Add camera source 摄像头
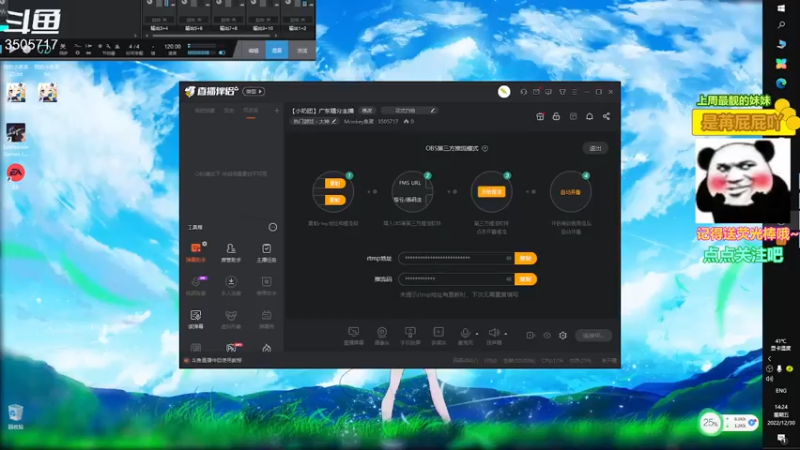The height and width of the screenshot is (450, 800). [x=382, y=336]
